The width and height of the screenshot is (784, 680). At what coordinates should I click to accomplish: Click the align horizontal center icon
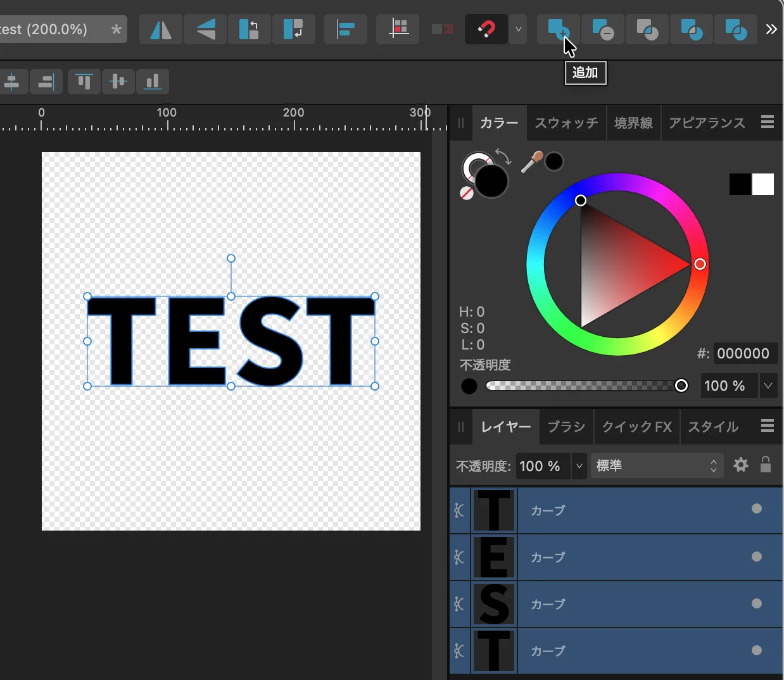click(12, 82)
